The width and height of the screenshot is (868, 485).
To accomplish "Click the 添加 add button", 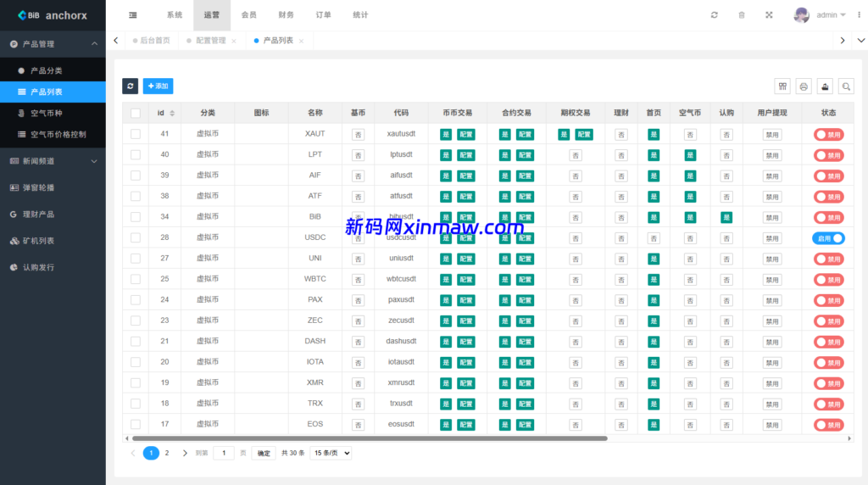I will pos(158,86).
